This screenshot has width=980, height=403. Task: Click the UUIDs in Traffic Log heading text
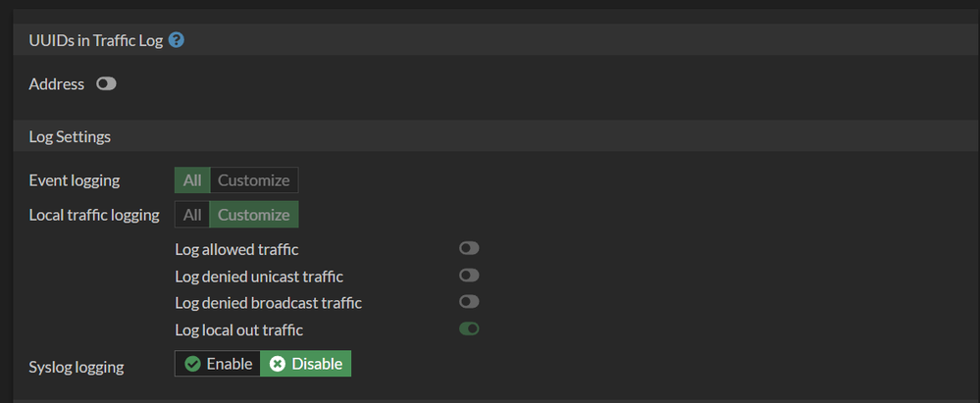[x=96, y=40]
